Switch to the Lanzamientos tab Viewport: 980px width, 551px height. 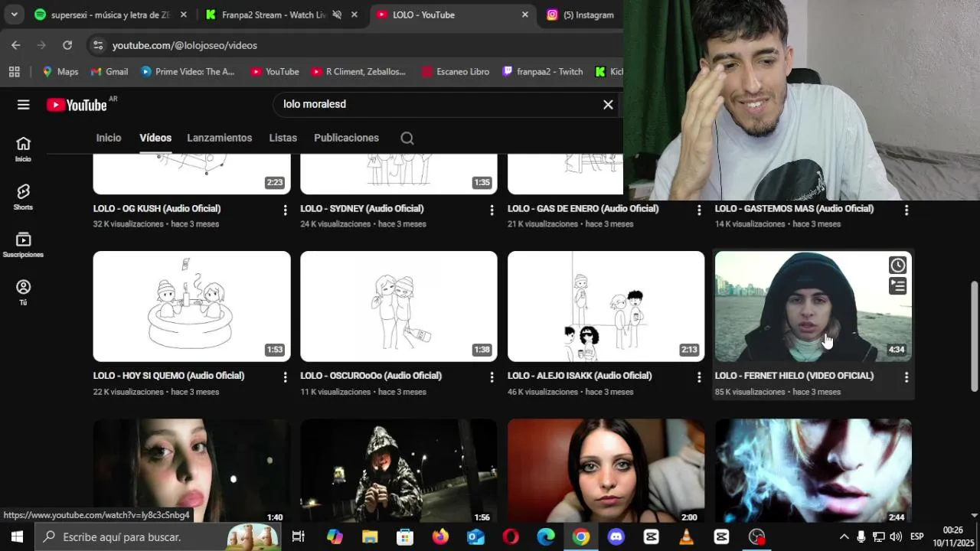click(x=220, y=138)
